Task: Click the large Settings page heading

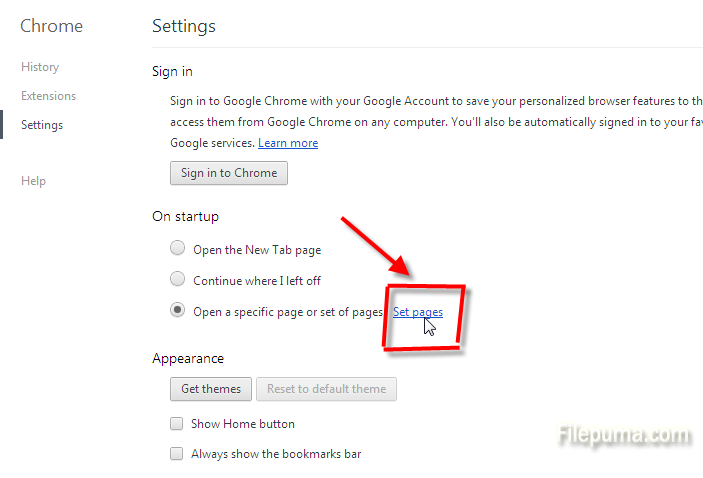Action: click(184, 26)
